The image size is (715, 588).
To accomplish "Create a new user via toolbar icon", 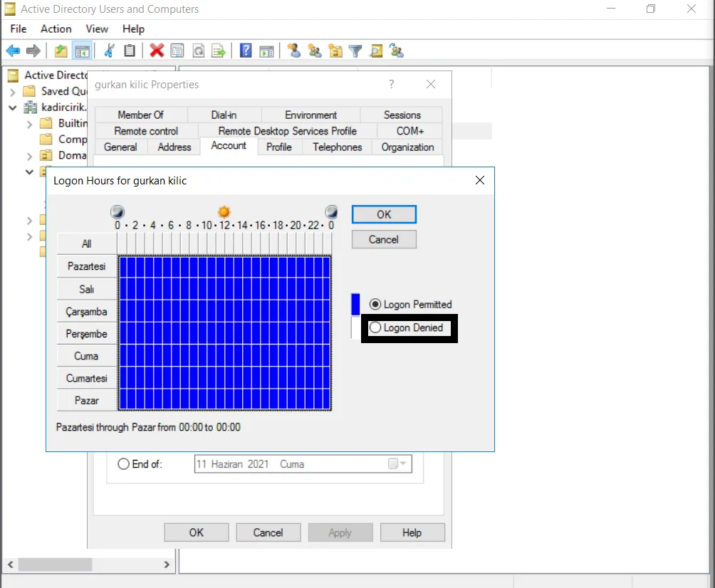I will tap(293, 51).
